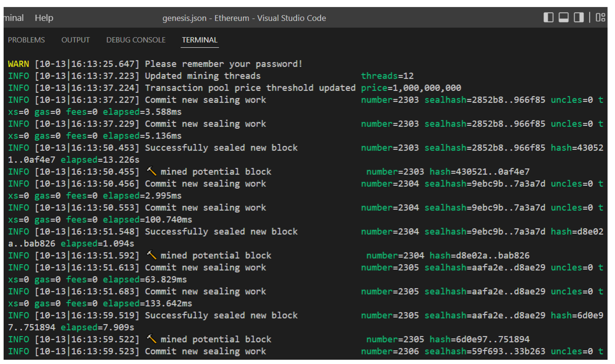
Task: Click hammer icon for mined block 2303
Action: click(151, 171)
